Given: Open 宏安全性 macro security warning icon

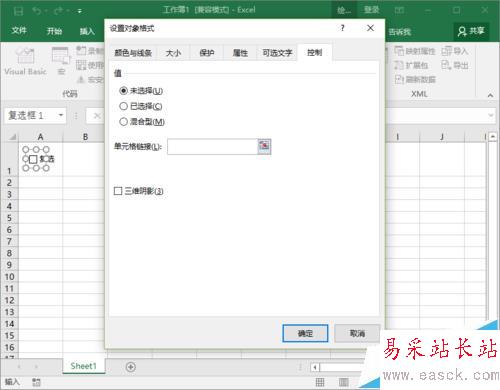Looking at the screenshot, I should (81, 79).
